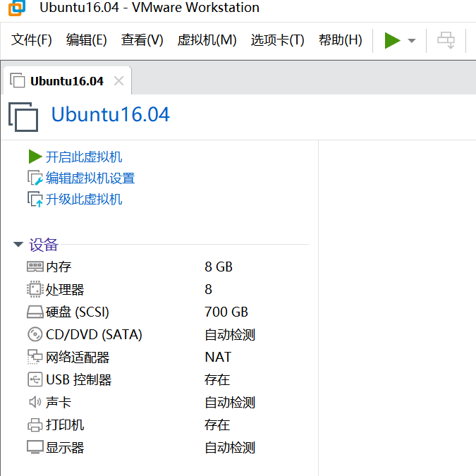Click 升级此虚拟机 link
Viewport: 476px width, 476px height.
84,200
